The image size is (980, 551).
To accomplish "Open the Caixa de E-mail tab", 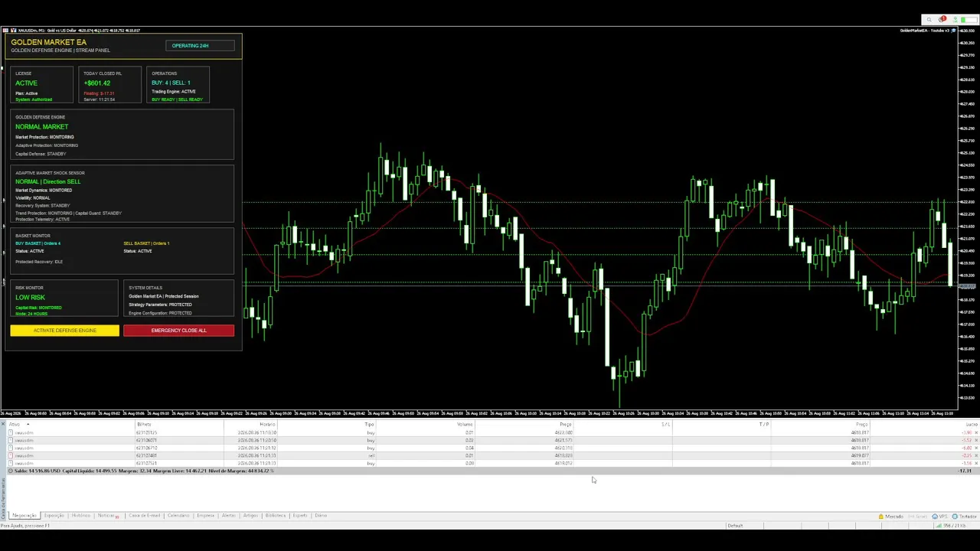I will tap(144, 516).
